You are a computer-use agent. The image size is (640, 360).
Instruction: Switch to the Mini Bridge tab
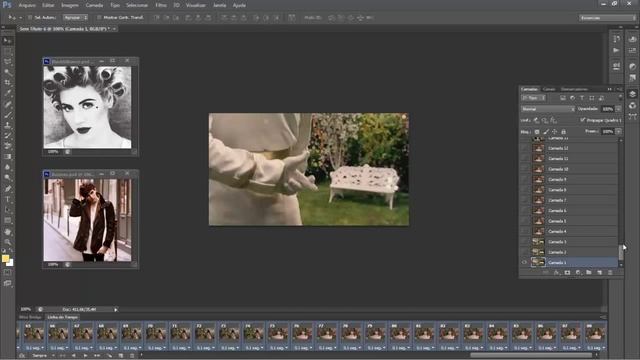(x=30, y=317)
